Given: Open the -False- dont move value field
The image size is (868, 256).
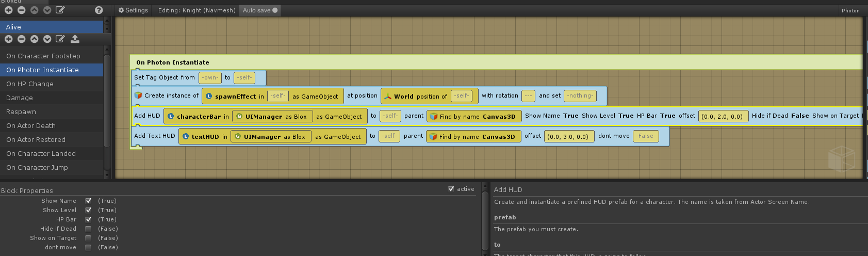Looking at the screenshot, I should click(646, 136).
